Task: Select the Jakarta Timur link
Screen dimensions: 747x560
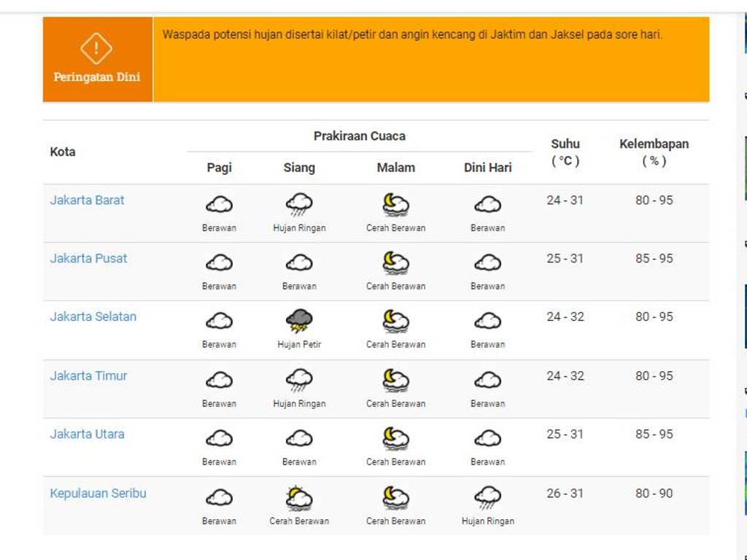Action: tap(88, 376)
